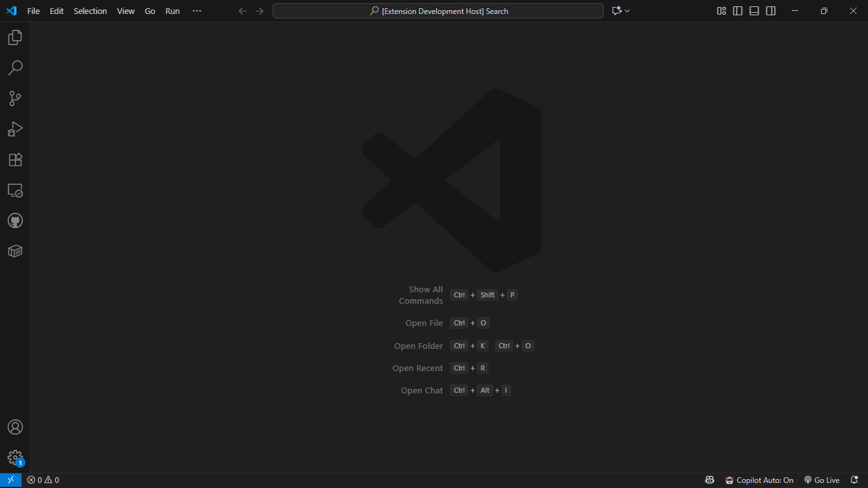
Task: Open Remote Explorer view
Action: 15,190
